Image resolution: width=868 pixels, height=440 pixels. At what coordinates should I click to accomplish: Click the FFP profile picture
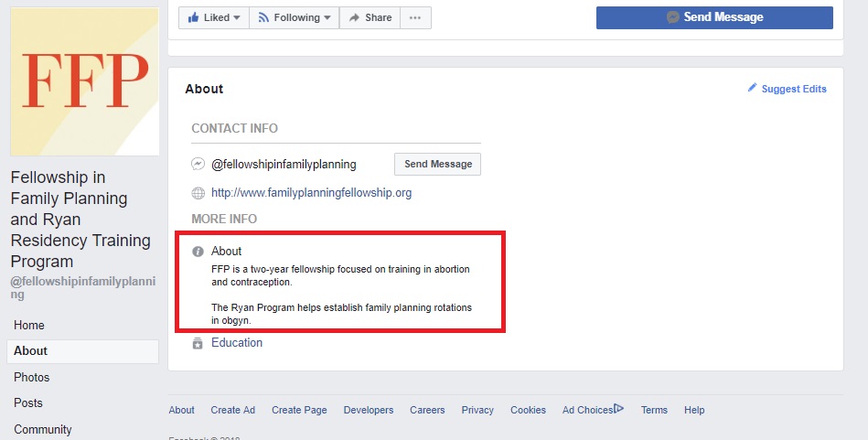pos(85,81)
